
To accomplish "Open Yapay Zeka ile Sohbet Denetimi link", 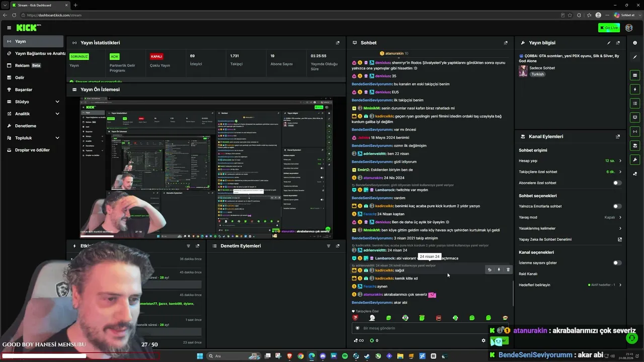I will [x=620, y=239].
